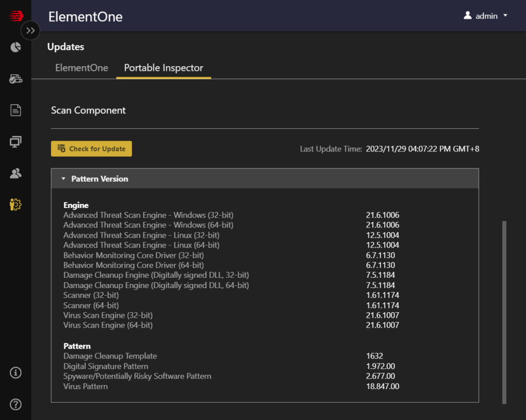526x420 pixels.
Task: Click the Scan Component heading
Action: pos(88,110)
